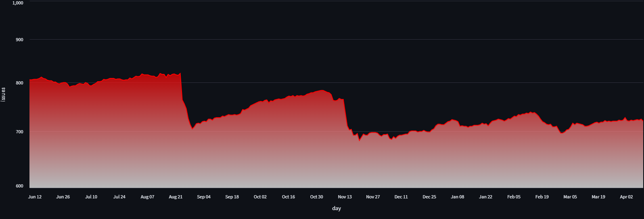Click the "Jun 12" x-axis date label
This screenshot has height=219, width=644.
coord(35,197)
